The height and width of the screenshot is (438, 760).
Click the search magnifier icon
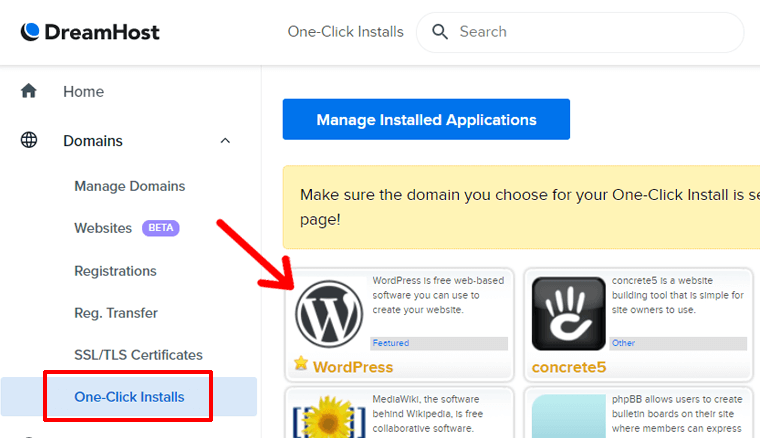440,32
